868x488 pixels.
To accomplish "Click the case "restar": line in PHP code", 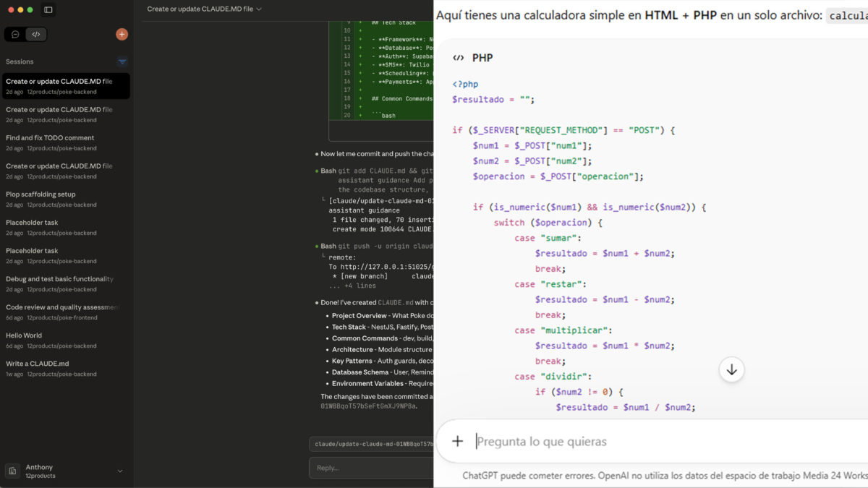I will coord(550,284).
